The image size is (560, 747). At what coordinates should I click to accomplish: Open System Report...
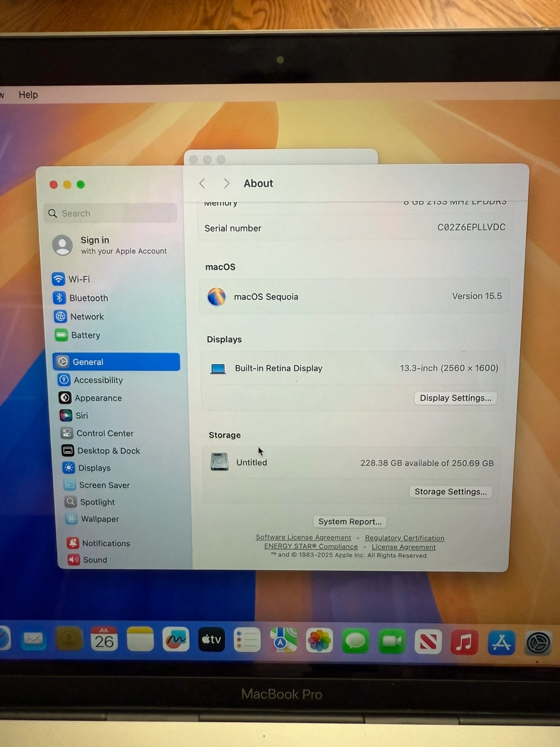click(x=350, y=521)
